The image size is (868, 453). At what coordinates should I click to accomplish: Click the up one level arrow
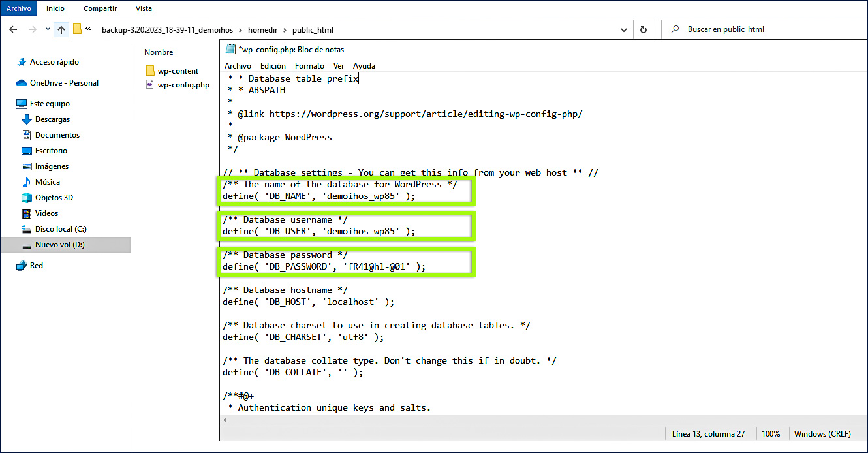click(x=61, y=29)
